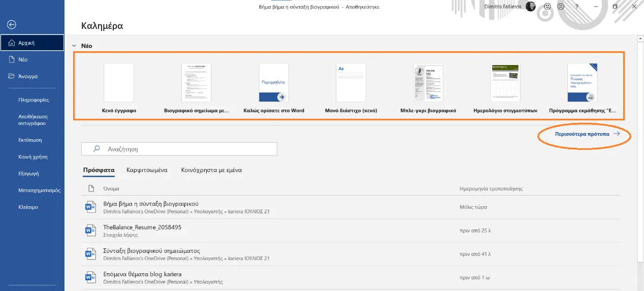
Task: Click the folder icon beside Άνοιγμα
Action: (12, 76)
